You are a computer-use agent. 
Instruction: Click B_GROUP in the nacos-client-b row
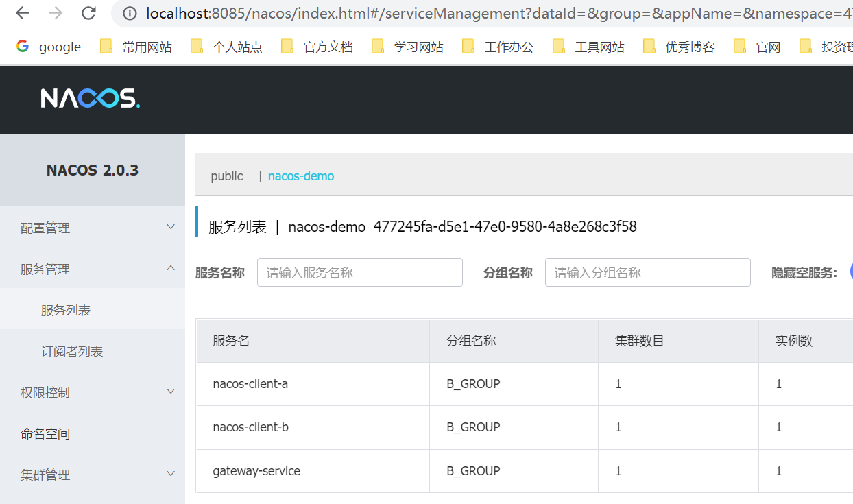pyautogui.click(x=473, y=427)
